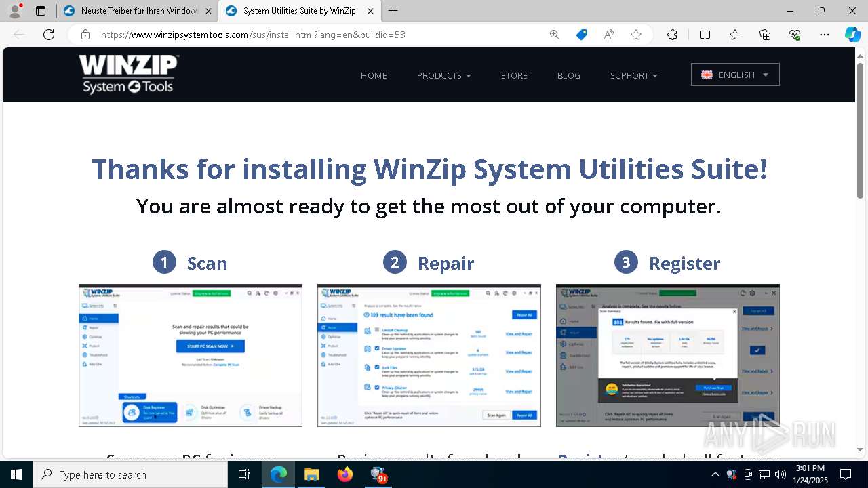Open the Scan step screenshot thumbnail
Image resolution: width=868 pixels, height=488 pixels.
(191, 355)
